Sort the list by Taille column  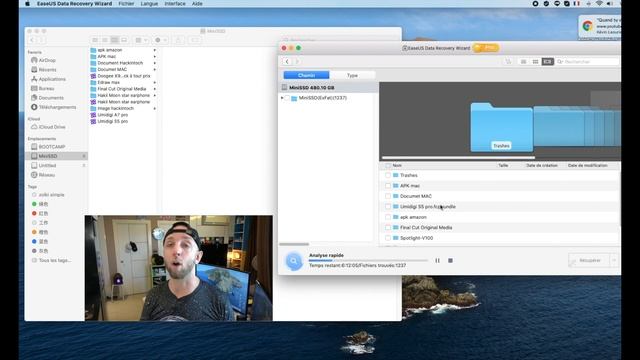tap(503, 165)
